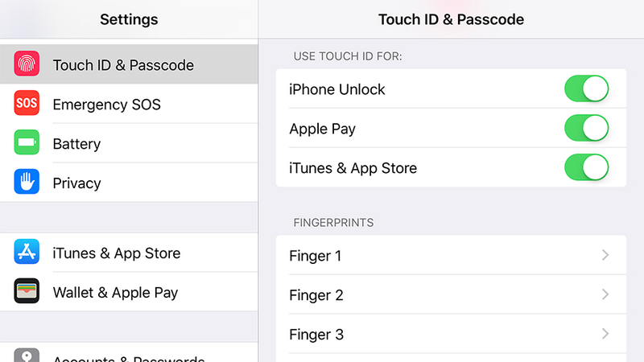Tap the green Battery icon
This screenshot has height=362, width=644.
(27, 142)
